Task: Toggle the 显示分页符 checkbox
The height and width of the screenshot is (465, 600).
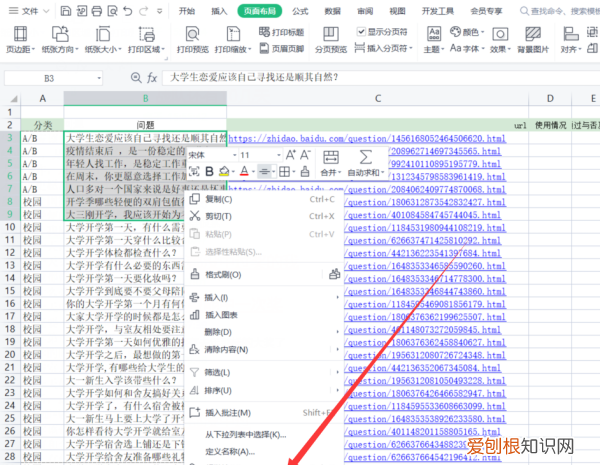Action: pyautogui.click(x=361, y=31)
